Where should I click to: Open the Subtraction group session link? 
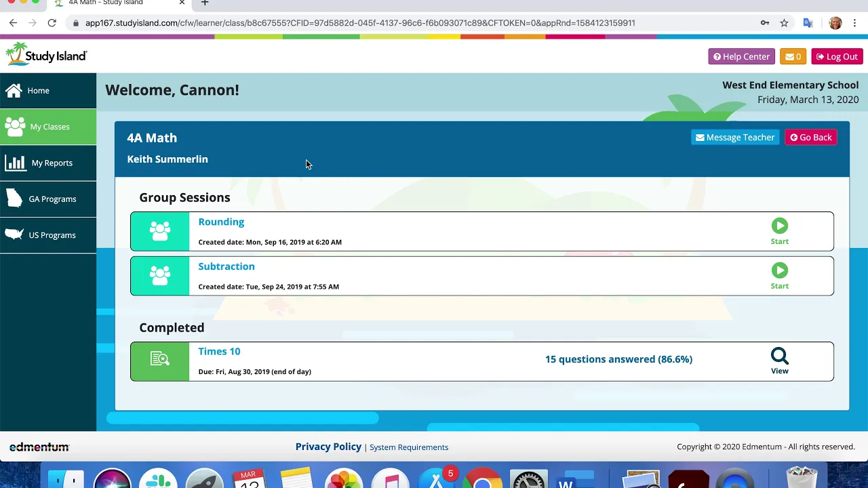click(226, 266)
